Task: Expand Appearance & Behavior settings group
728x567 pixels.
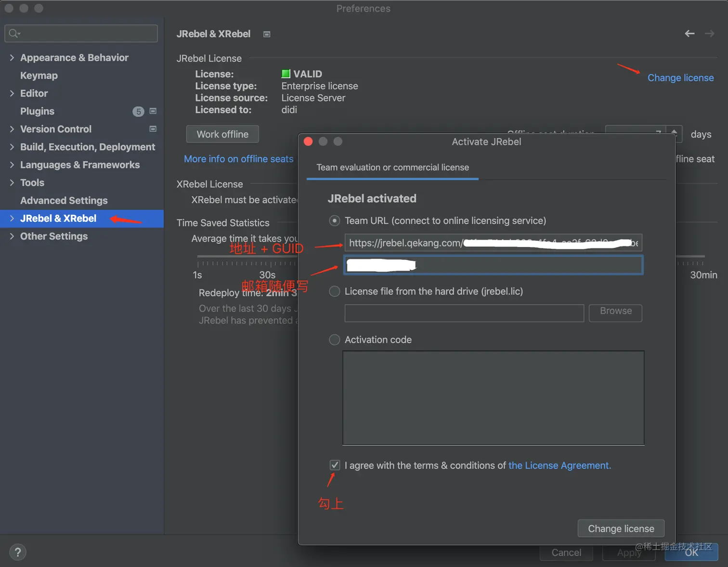Action: (x=12, y=58)
